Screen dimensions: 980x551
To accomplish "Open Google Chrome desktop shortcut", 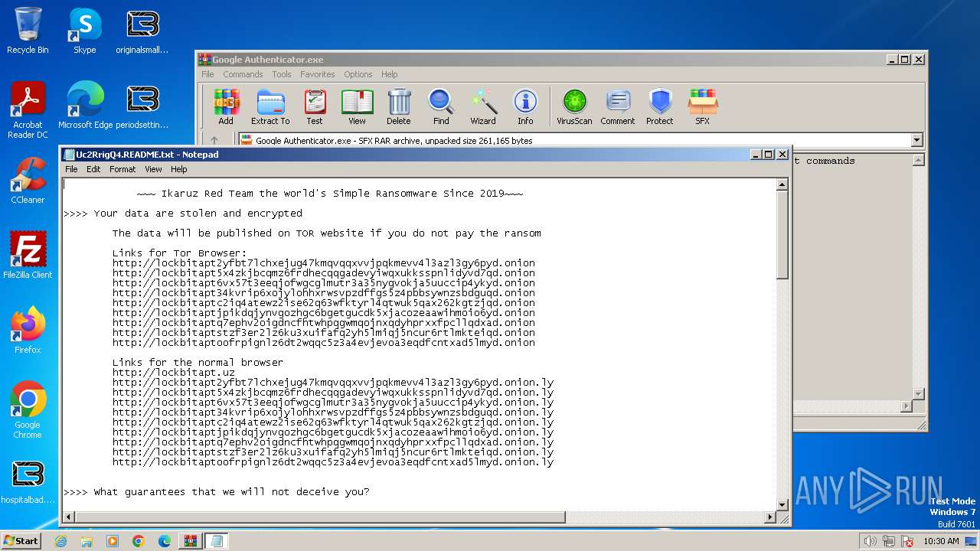I will (x=28, y=410).
